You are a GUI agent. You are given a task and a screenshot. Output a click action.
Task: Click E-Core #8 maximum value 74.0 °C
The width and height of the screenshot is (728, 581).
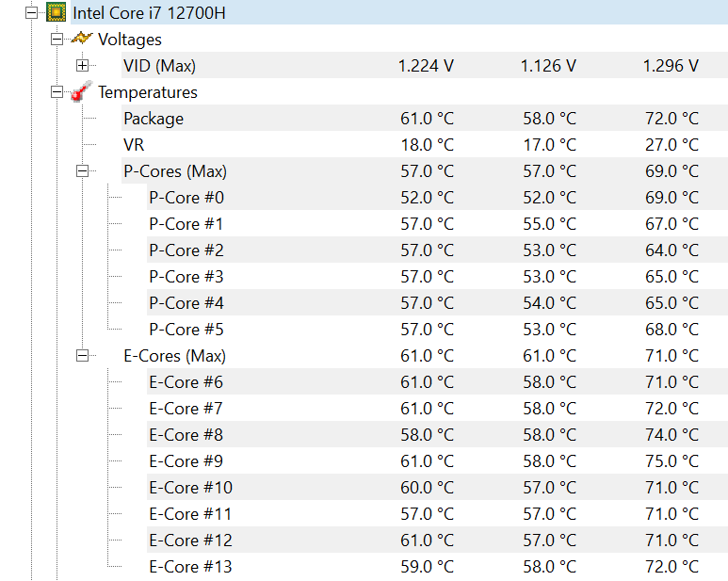point(671,435)
